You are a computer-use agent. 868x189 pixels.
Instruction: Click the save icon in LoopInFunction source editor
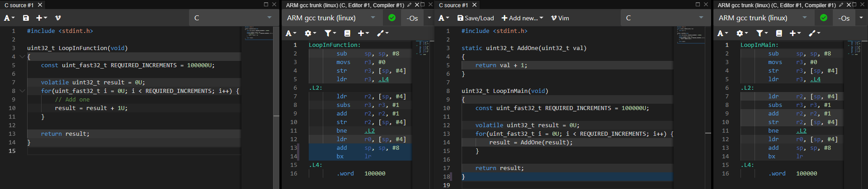click(26, 18)
